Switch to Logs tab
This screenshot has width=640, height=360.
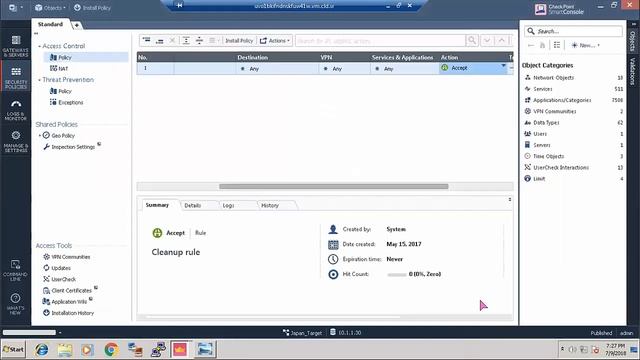pos(228,205)
